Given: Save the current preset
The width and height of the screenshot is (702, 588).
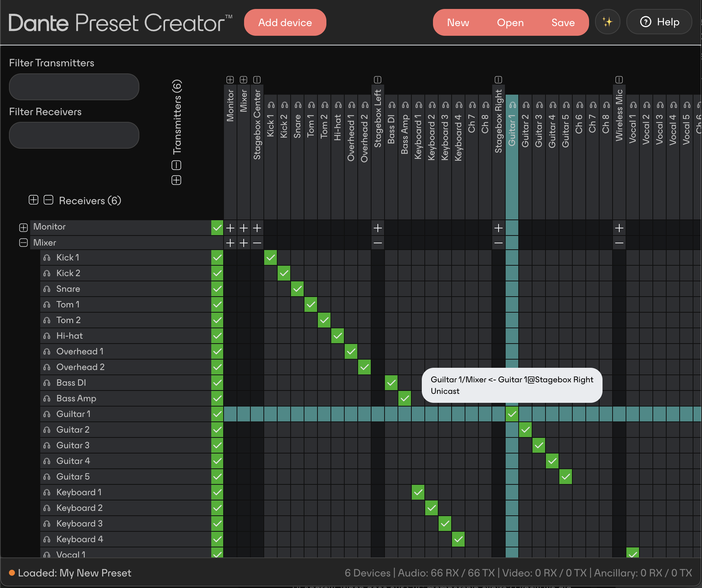Looking at the screenshot, I should pyautogui.click(x=563, y=22).
